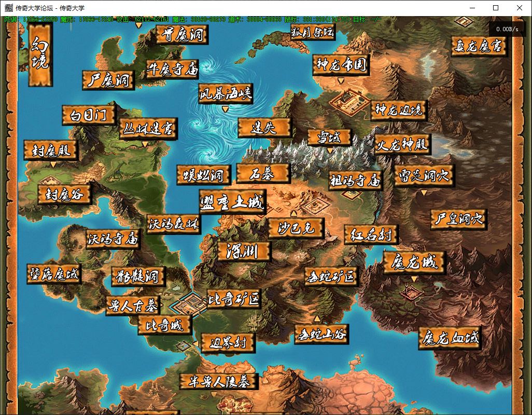Select the 石墓 location
This screenshot has width=532, height=415.
coord(263,174)
